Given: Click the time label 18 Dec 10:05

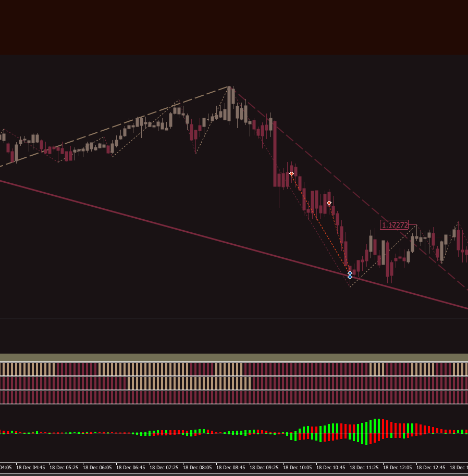Looking at the screenshot, I should 298,468.
